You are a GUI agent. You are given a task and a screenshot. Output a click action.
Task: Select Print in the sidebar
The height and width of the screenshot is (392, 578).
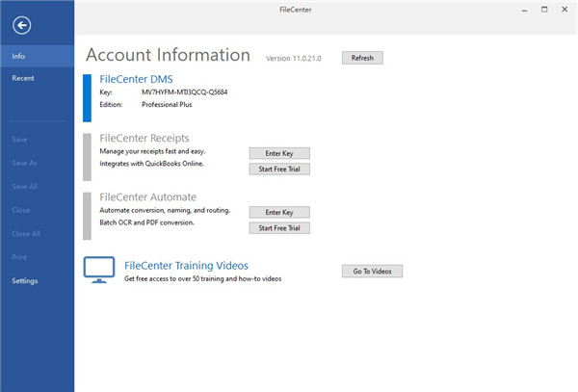click(19, 257)
